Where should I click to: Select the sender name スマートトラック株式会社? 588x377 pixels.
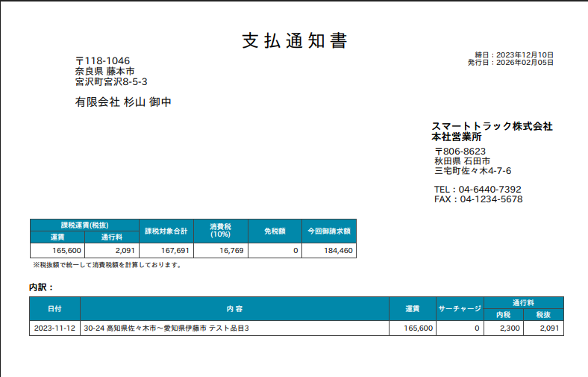click(x=492, y=126)
